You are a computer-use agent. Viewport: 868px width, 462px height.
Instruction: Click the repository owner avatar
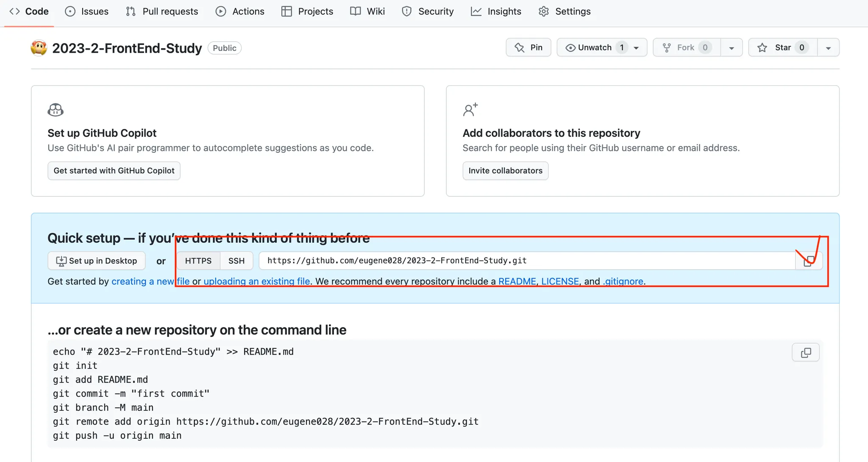(x=39, y=48)
